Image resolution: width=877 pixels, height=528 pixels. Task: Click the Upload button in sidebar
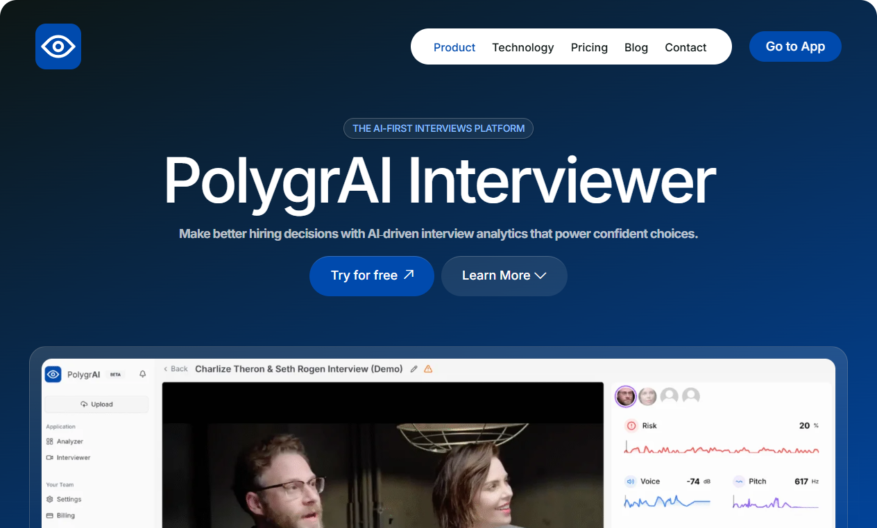coord(97,404)
